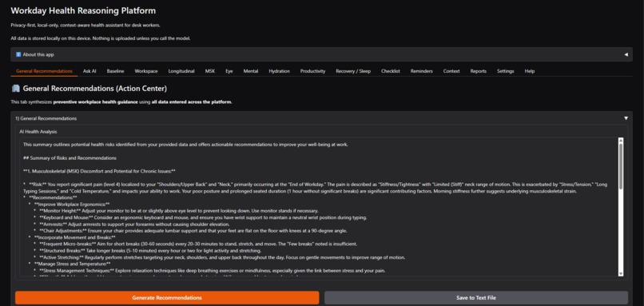Go to Recovery / Sleep tab

point(353,71)
